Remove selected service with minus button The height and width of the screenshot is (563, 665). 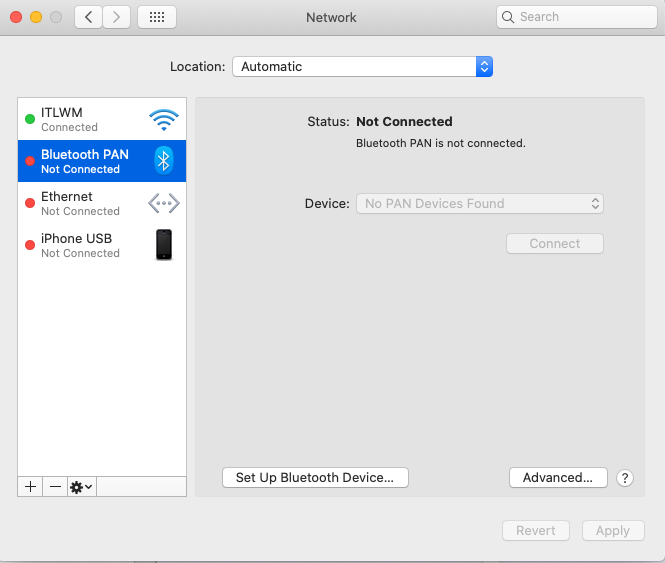pos(55,486)
